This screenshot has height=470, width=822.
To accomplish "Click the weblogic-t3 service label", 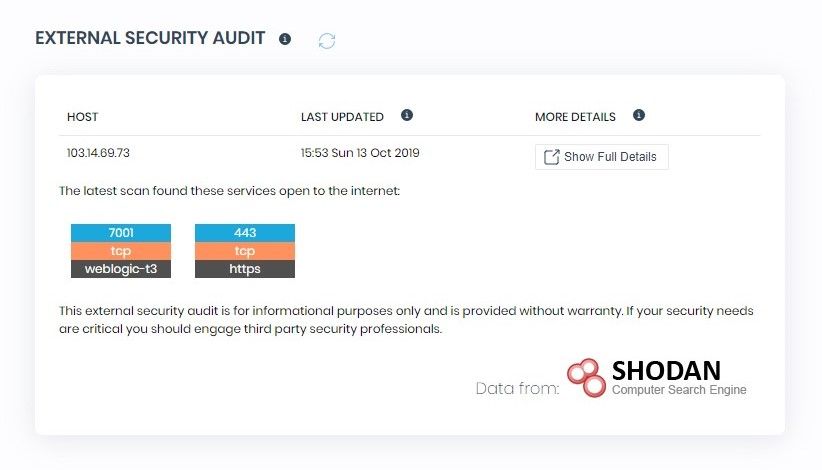I will click(x=121, y=269).
